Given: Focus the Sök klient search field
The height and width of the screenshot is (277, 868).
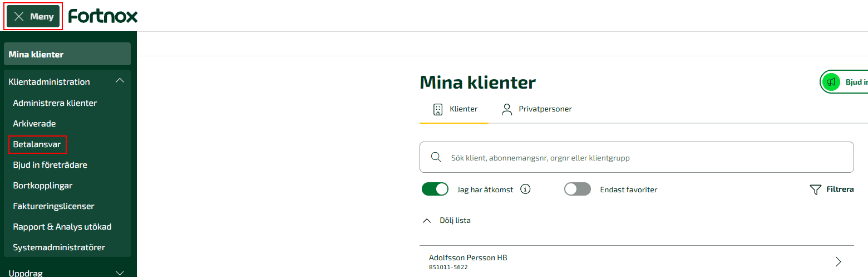Looking at the screenshot, I should tap(637, 157).
